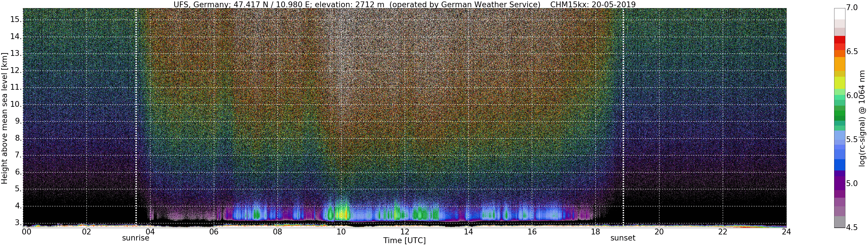The height and width of the screenshot is (246, 868).
Task: Click the 'Height above mean sea level [km]' axis label
Action: click(x=4, y=118)
